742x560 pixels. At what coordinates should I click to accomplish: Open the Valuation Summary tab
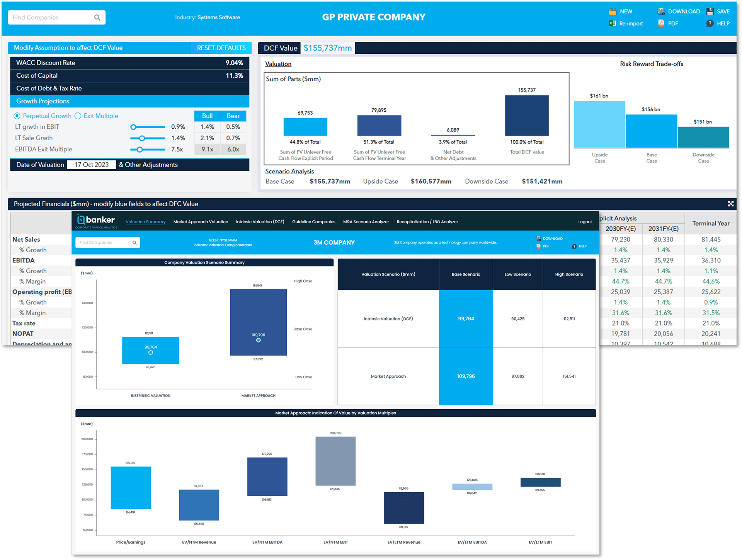[146, 222]
